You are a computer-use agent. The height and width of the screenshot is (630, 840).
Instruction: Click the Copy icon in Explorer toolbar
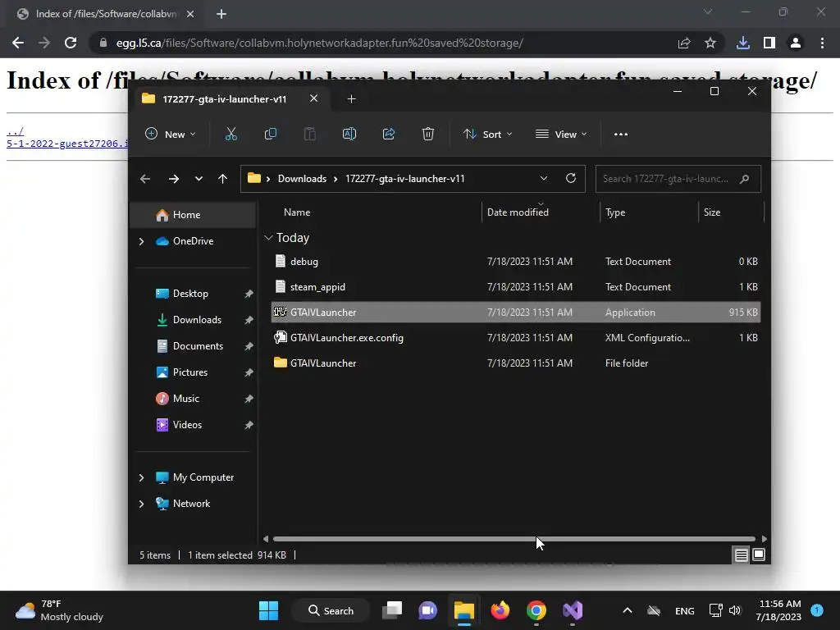271,134
